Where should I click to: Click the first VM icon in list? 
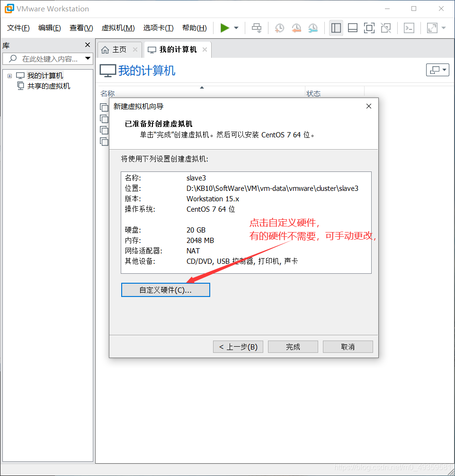[x=104, y=107]
